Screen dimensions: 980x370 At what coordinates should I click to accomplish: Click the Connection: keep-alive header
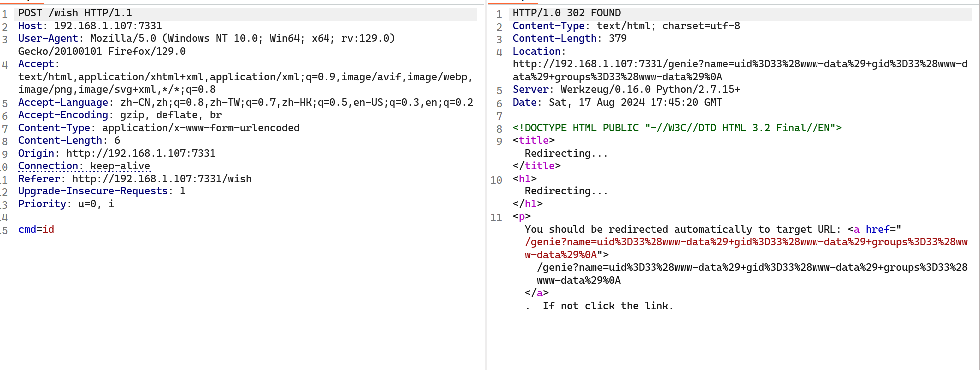[x=84, y=166]
